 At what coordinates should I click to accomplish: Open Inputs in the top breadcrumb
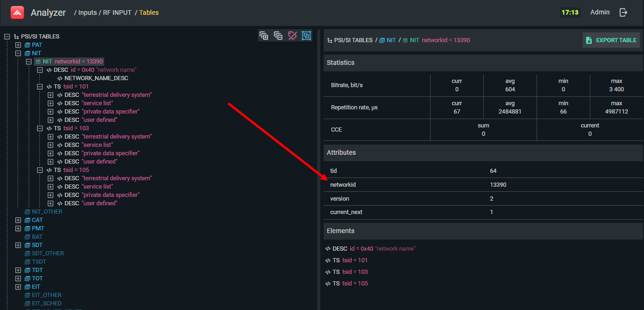tap(88, 13)
